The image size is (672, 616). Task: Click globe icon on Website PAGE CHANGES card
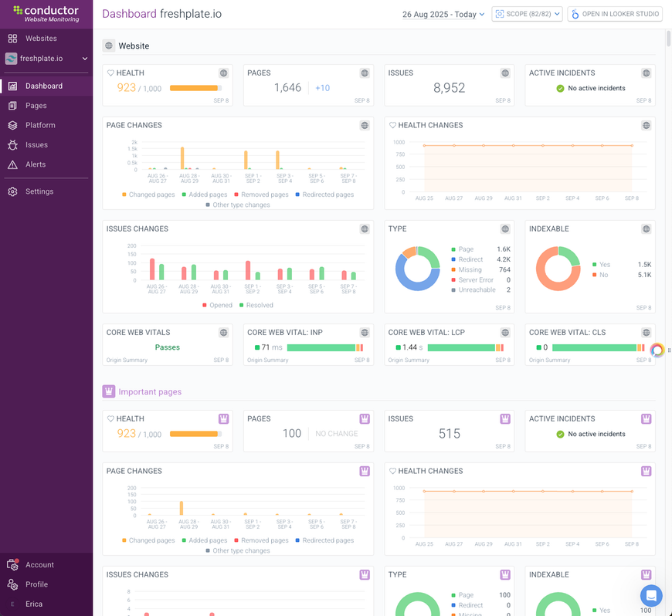(x=365, y=125)
